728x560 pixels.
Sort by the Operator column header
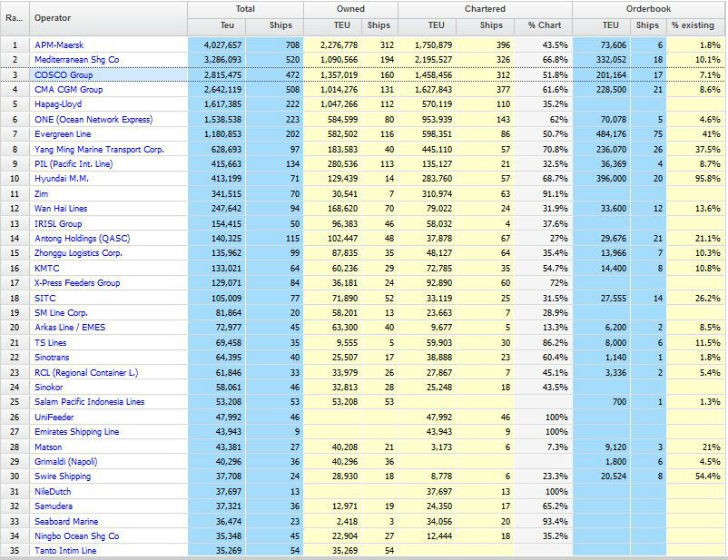click(53, 17)
